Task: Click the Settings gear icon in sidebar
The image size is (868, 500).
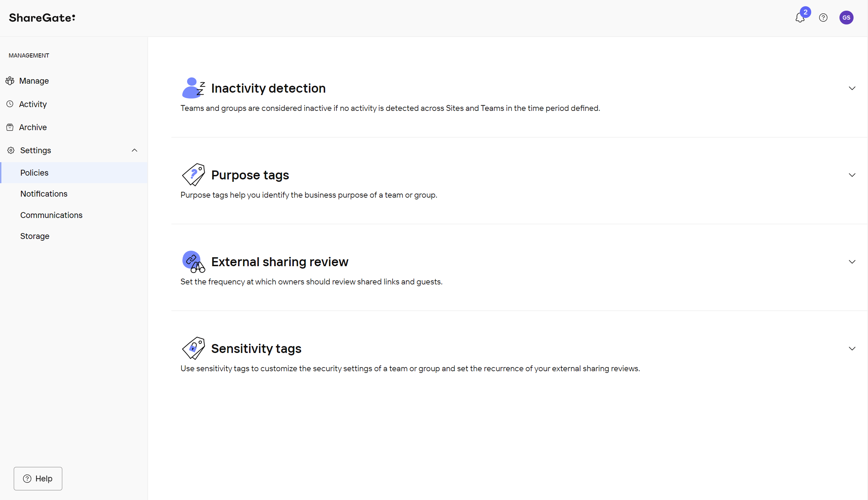Action: point(11,150)
